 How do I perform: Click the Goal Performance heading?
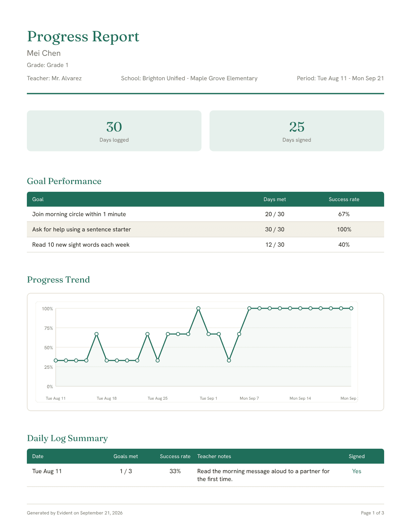64,181
